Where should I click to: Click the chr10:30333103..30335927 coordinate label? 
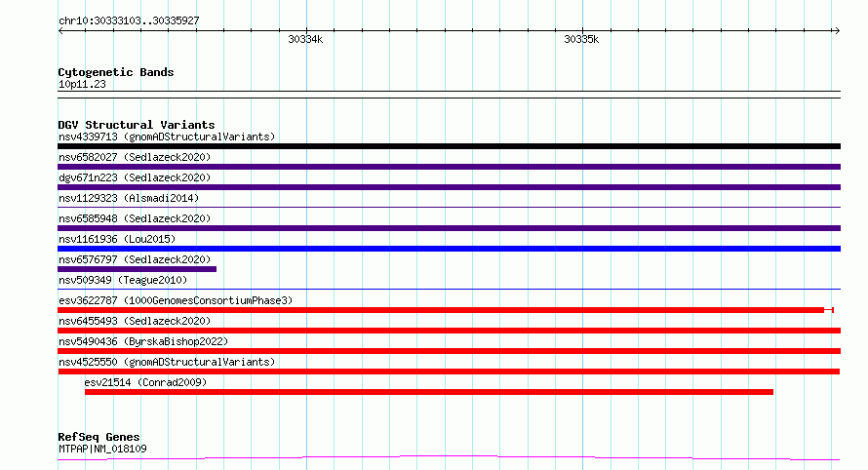pyautogui.click(x=129, y=20)
